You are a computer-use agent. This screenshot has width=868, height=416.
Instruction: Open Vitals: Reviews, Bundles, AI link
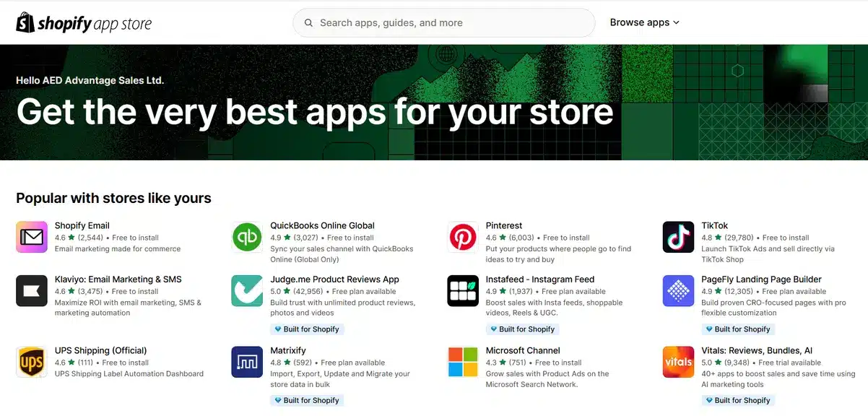click(757, 350)
